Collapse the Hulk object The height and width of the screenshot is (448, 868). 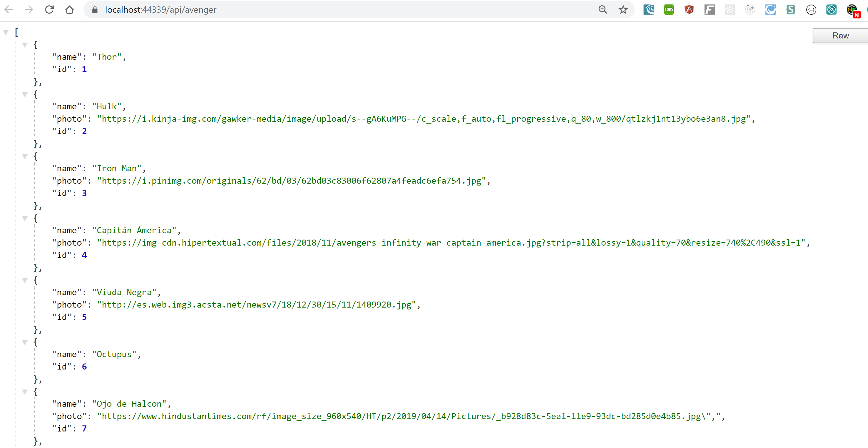point(24,94)
